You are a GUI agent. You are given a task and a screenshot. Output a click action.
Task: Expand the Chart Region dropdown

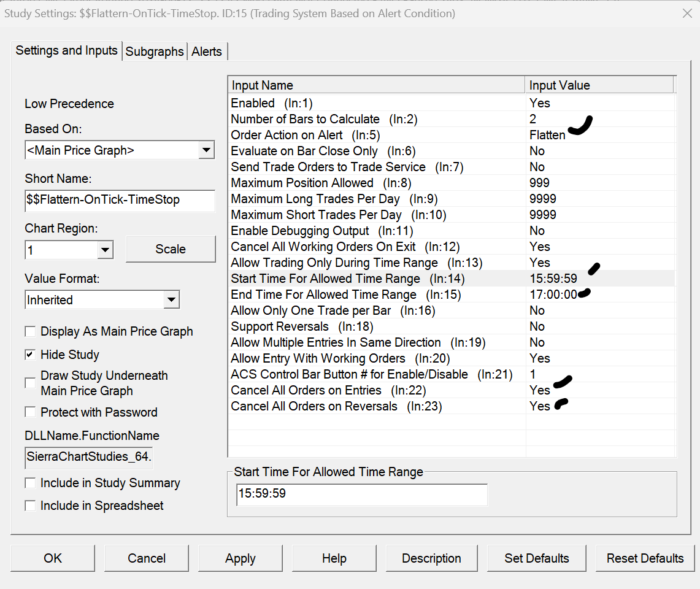[105, 250]
